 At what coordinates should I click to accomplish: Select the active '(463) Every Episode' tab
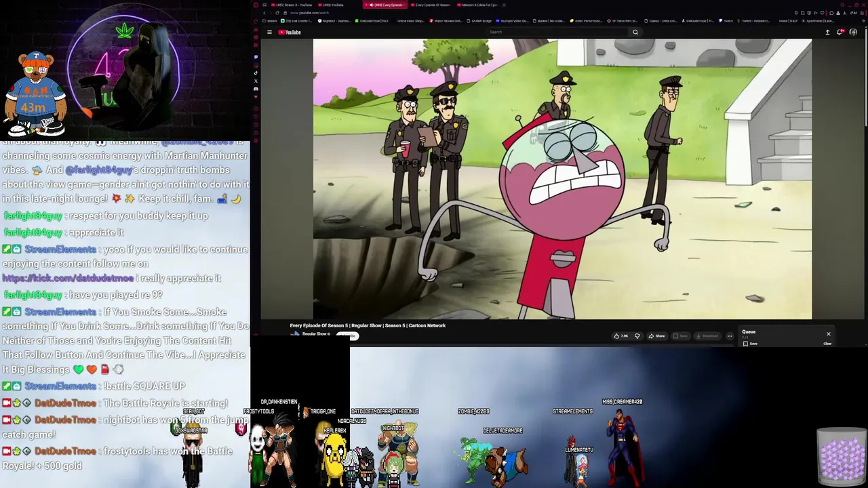click(x=385, y=5)
